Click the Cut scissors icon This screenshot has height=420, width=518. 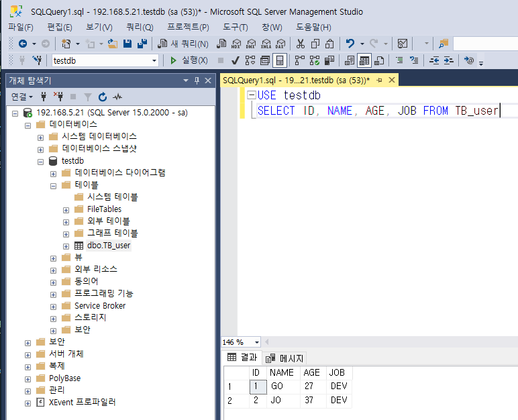[x=301, y=44]
